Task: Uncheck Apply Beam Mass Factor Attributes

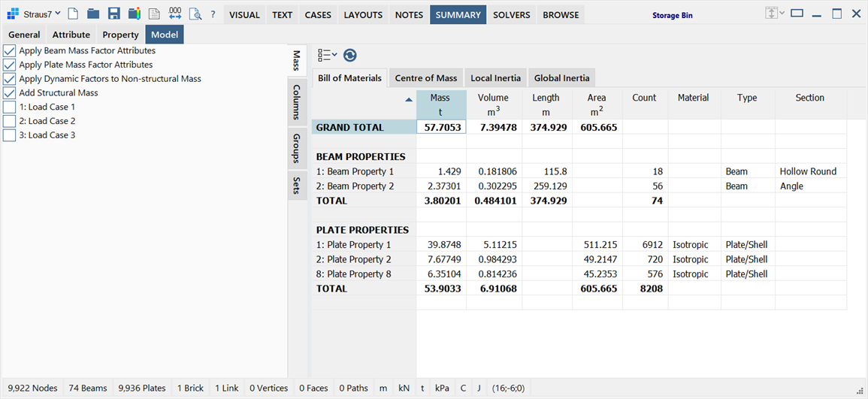Action: pyautogui.click(x=10, y=50)
